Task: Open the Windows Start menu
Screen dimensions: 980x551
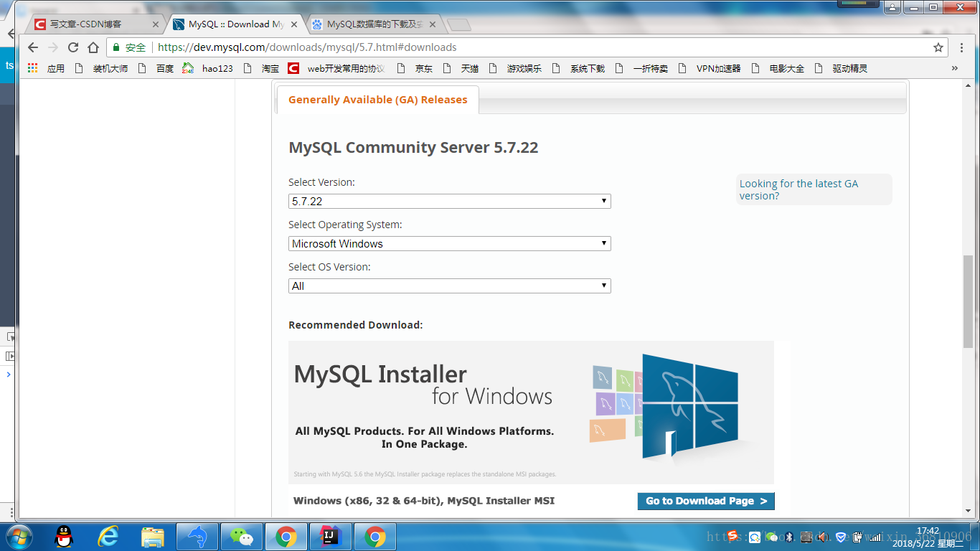Action: (x=18, y=537)
